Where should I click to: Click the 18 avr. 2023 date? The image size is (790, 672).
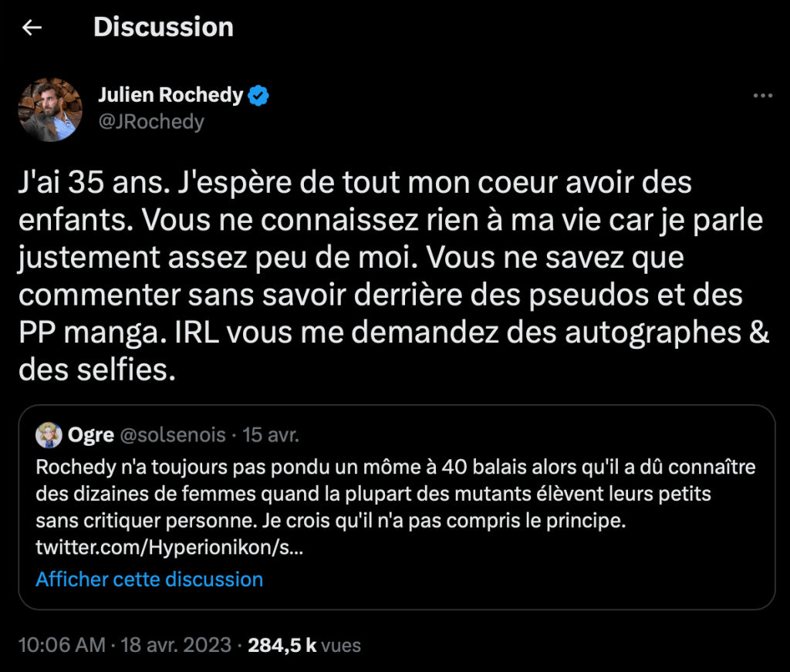click(x=175, y=645)
